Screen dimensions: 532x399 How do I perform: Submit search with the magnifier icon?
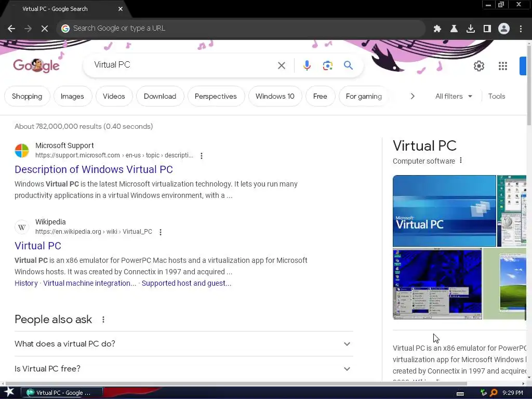[348, 65]
